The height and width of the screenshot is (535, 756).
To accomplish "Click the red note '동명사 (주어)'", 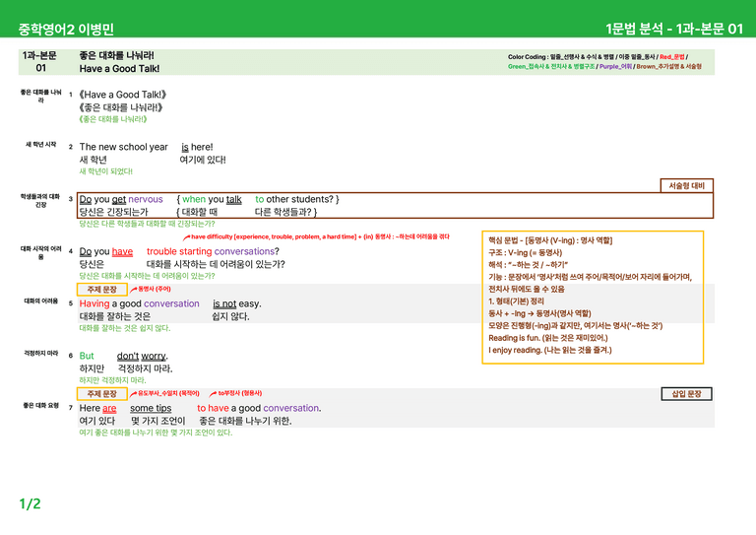I will pos(151,289).
